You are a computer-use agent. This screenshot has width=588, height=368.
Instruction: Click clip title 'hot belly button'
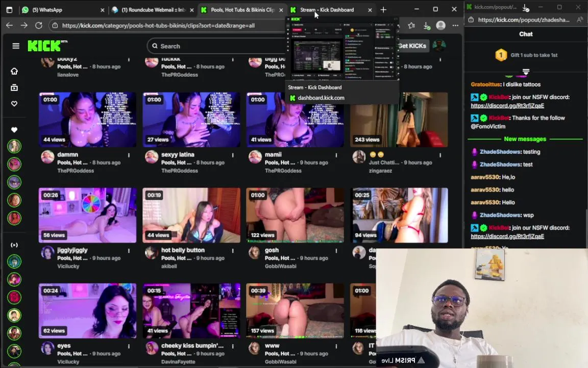(x=183, y=250)
